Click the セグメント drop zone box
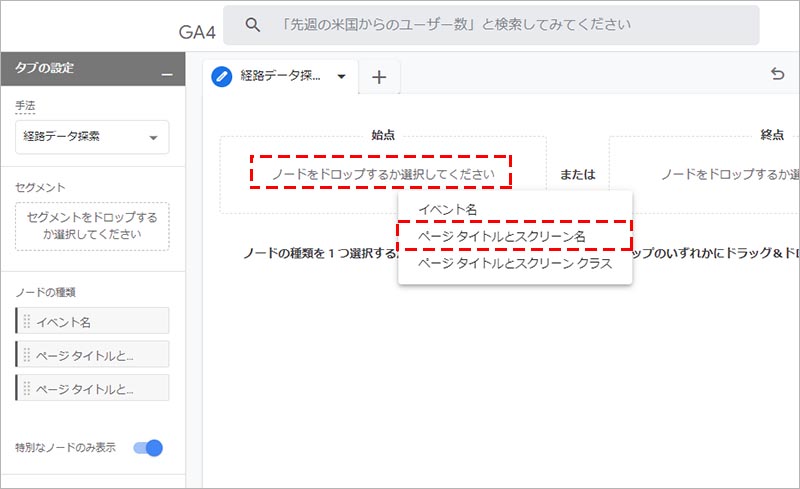The image size is (800, 489). click(x=92, y=226)
